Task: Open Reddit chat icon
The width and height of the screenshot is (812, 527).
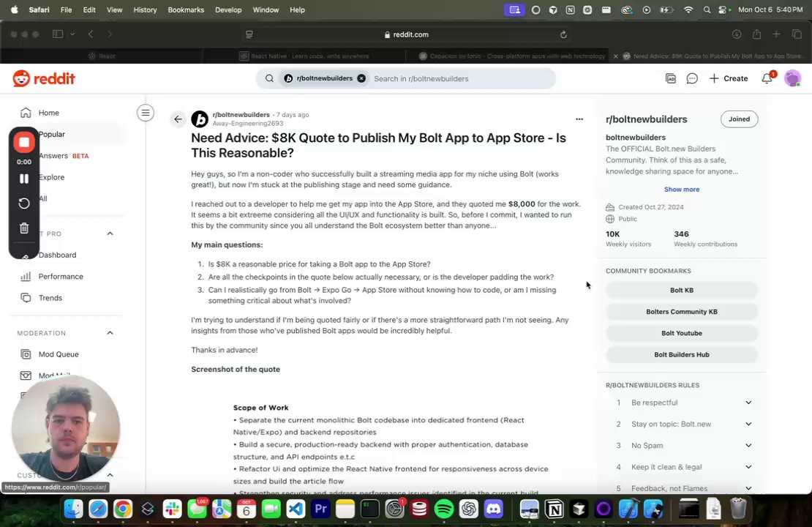Action: pyautogui.click(x=692, y=78)
